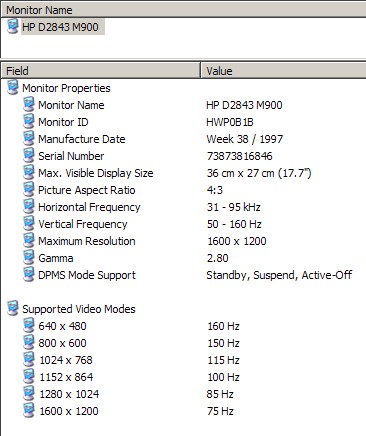Click the icon next to Maximum Resolution
Viewport: 366px width, 436px height.
29,240
